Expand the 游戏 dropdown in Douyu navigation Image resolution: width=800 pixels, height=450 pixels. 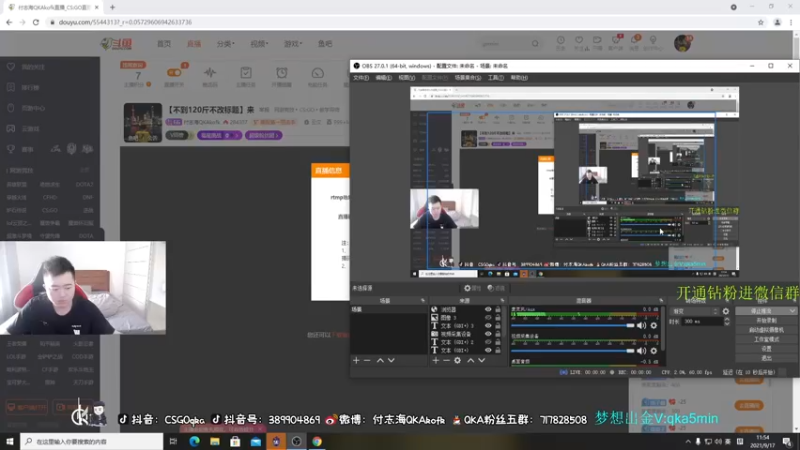pos(293,44)
